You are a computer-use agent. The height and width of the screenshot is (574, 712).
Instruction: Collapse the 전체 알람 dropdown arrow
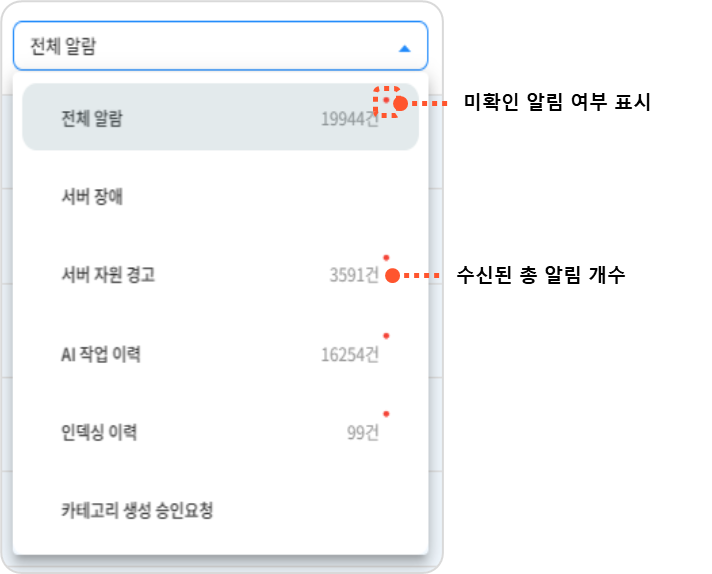[x=404, y=49]
